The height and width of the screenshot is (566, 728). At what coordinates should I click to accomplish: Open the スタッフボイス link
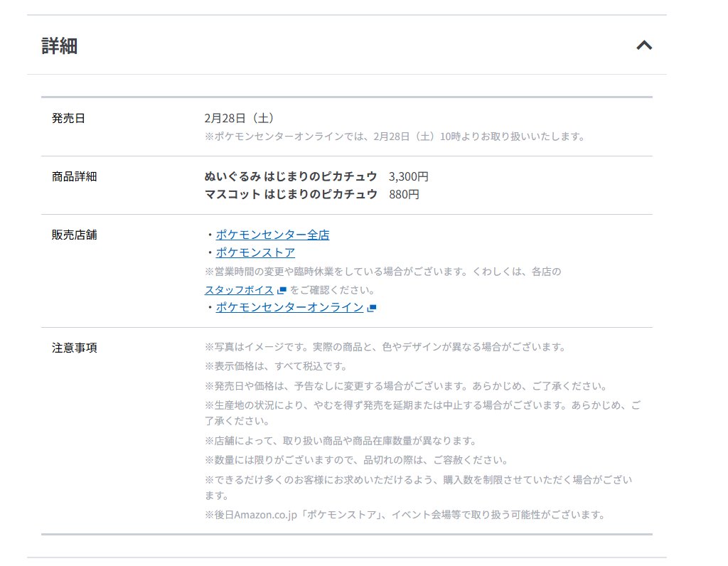point(239,290)
